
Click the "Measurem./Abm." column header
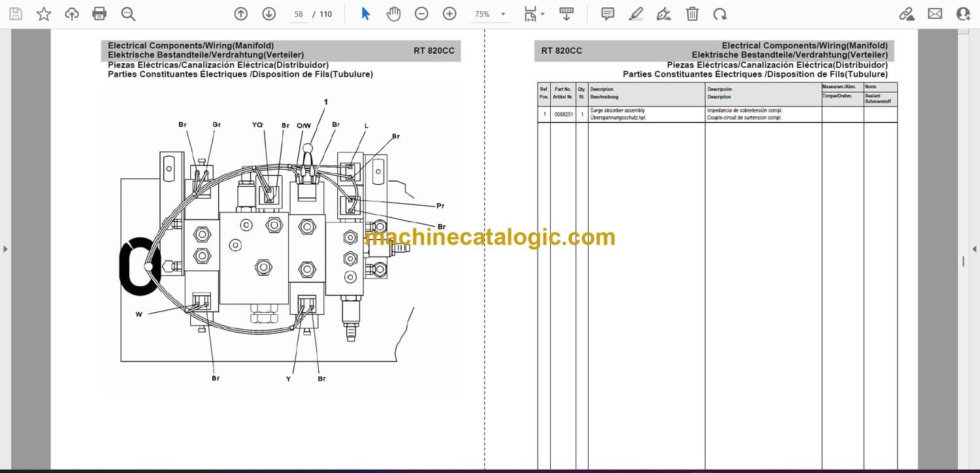[x=840, y=87]
